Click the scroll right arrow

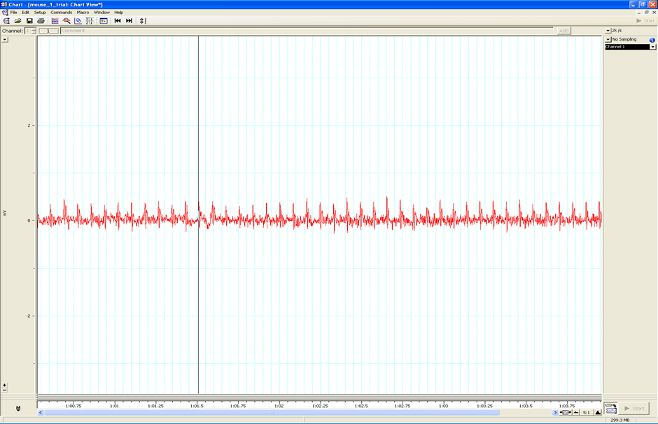[x=555, y=413]
